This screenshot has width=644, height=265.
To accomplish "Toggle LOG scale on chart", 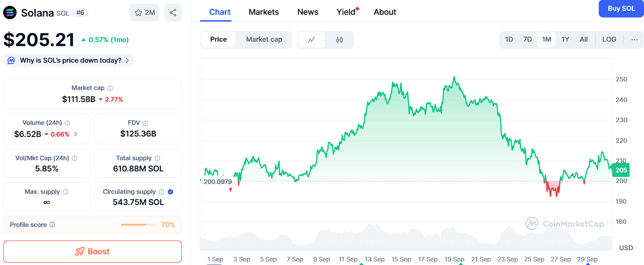I will click(x=609, y=39).
